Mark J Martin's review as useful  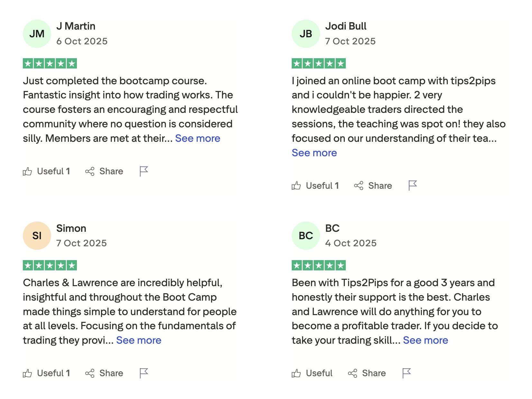click(x=46, y=171)
